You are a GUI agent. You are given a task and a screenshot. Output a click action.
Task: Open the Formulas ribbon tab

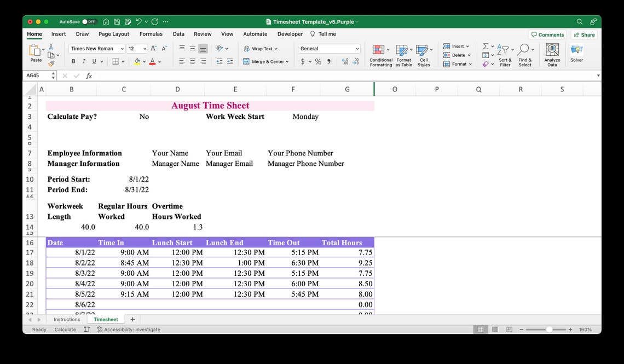coord(151,33)
